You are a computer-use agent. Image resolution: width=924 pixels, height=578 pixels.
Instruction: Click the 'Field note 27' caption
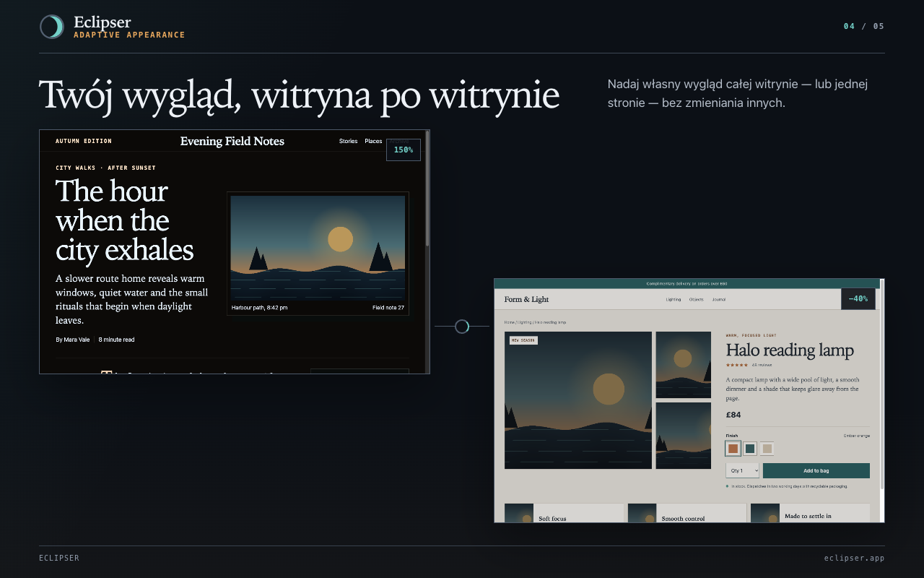[388, 308]
